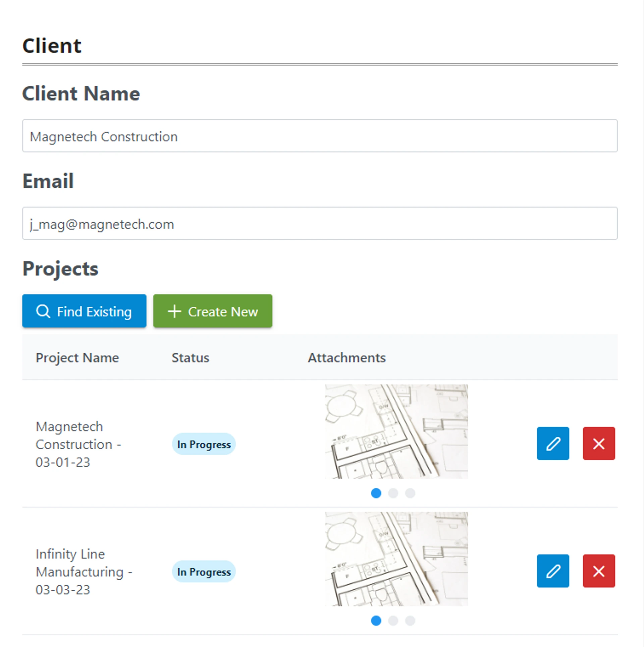
Task: Open Magnetech project floor plan thumbnail
Action: (396, 431)
